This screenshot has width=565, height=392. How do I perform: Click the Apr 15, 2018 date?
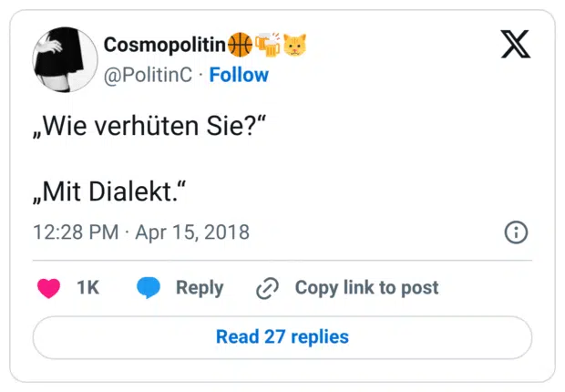point(191,232)
